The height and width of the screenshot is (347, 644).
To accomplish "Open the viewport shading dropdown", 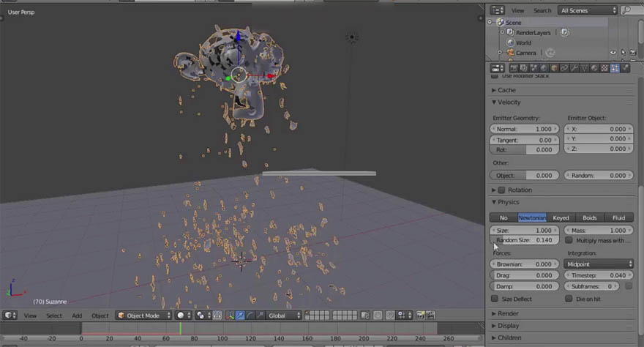I will (184, 316).
